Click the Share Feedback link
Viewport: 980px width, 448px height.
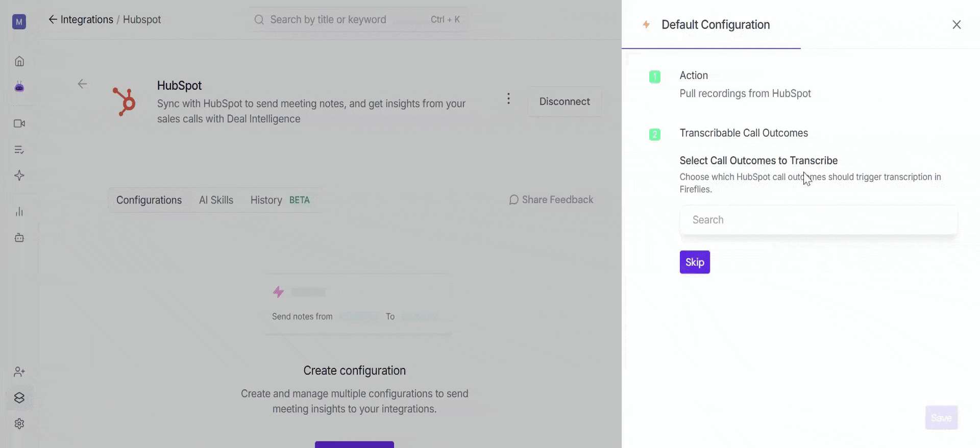551,200
